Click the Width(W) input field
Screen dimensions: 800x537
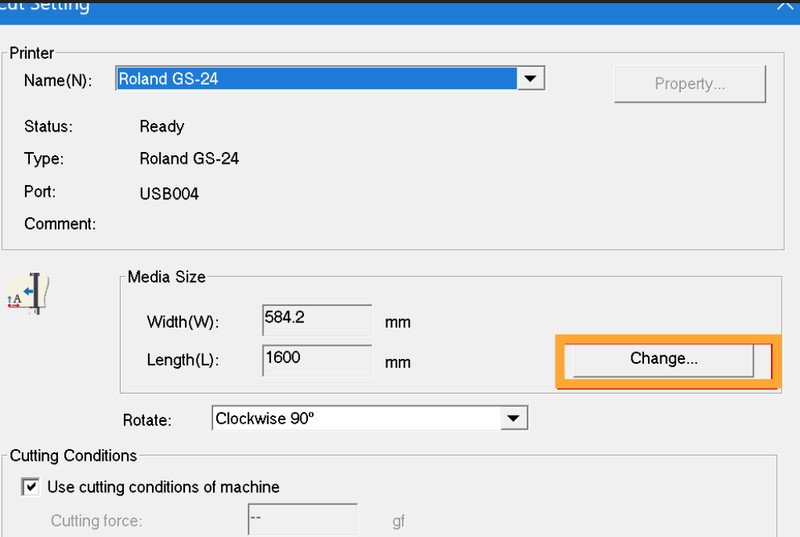(317, 320)
